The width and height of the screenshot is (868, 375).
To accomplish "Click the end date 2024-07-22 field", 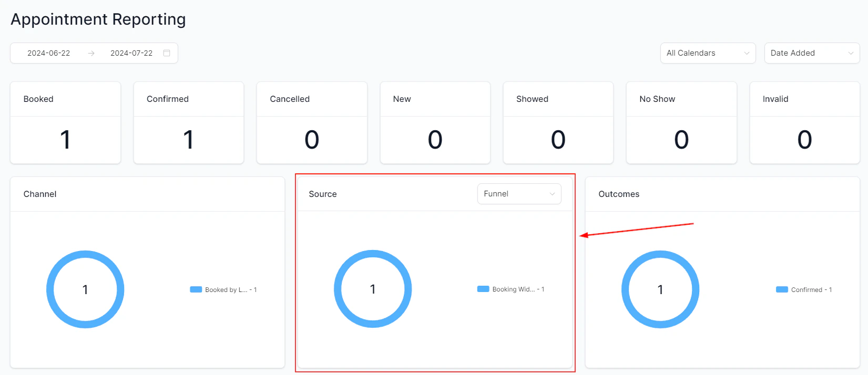I will [131, 53].
